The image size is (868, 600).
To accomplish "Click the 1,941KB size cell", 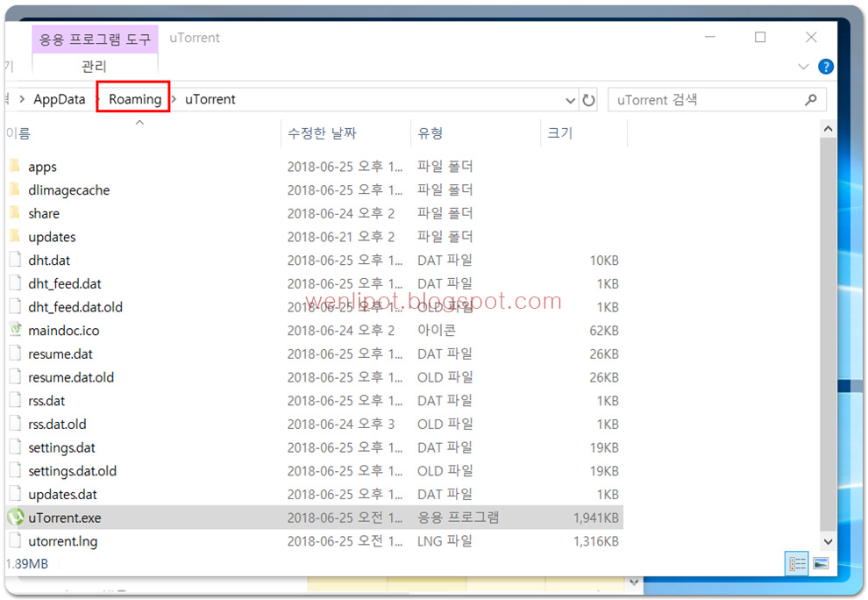I will [595, 518].
